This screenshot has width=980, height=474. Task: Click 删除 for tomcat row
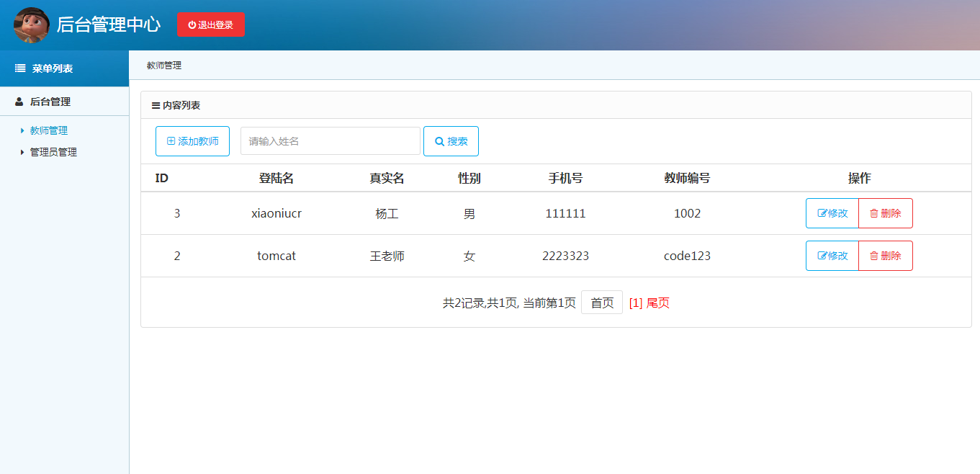coord(886,256)
